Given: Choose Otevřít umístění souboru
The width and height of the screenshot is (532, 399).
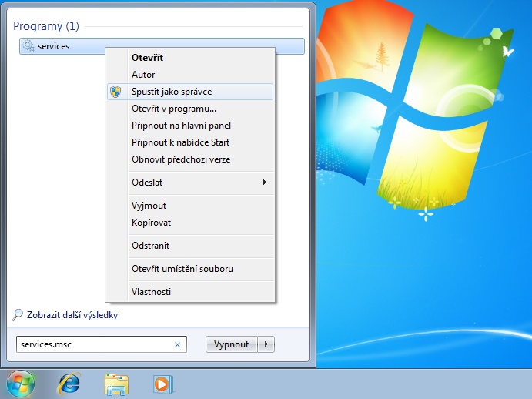Looking at the screenshot, I should point(182,269).
